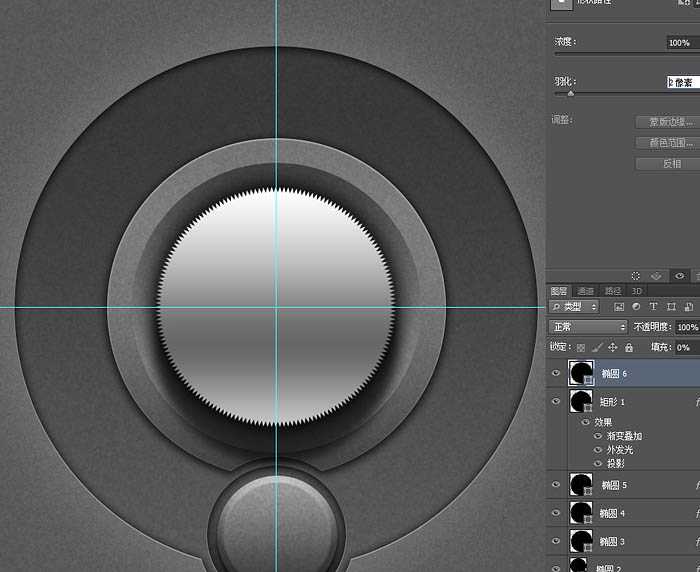This screenshot has width=700, height=572.
Task: Switch to the 路径 tab
Action: point(612,291)
